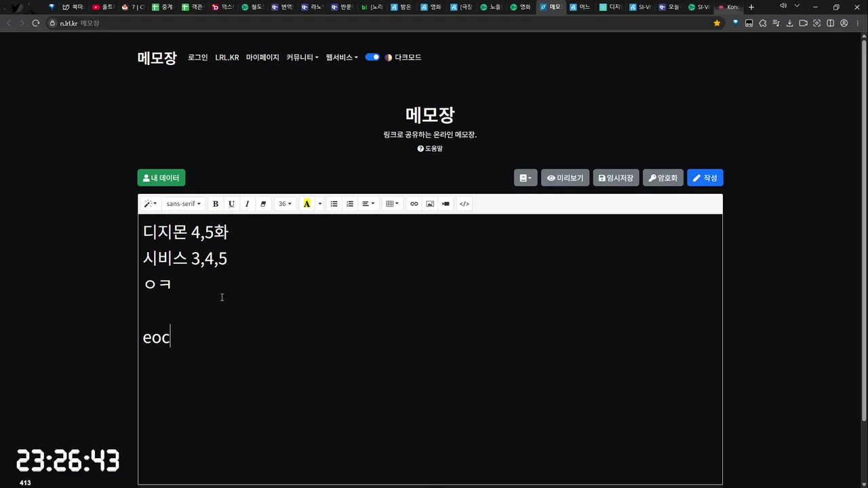Viewport: 868px width, 488px height.
Task: Open the font size 36 dropdown
Action: click(x=285, y=204)
